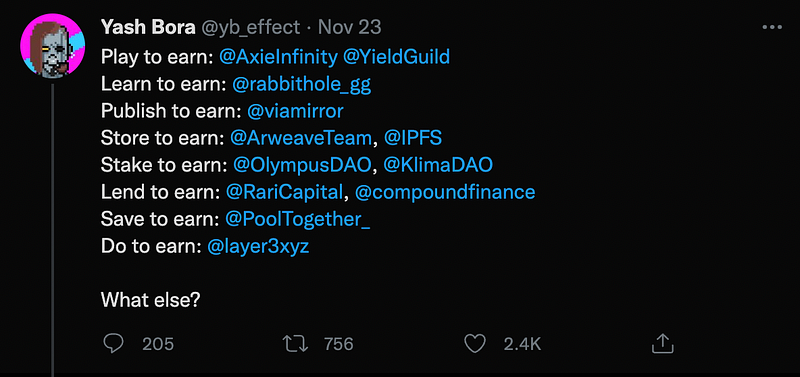Click the reply speech bubble icon
The height and width of the screenshot is (377, 800).
pos(113,344)
